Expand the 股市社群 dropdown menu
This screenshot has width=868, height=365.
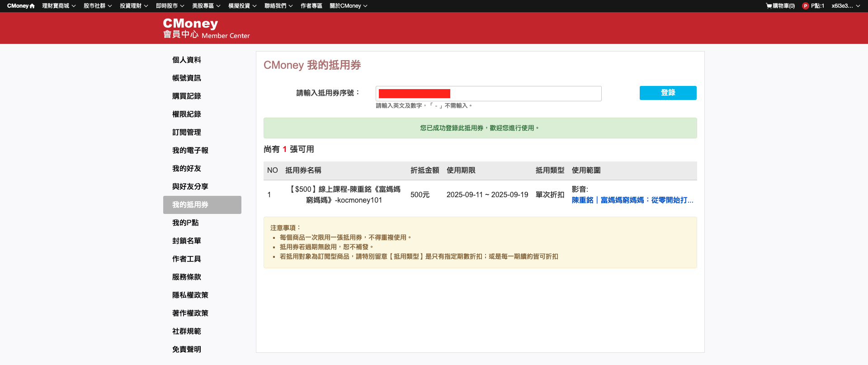(97, 6)
